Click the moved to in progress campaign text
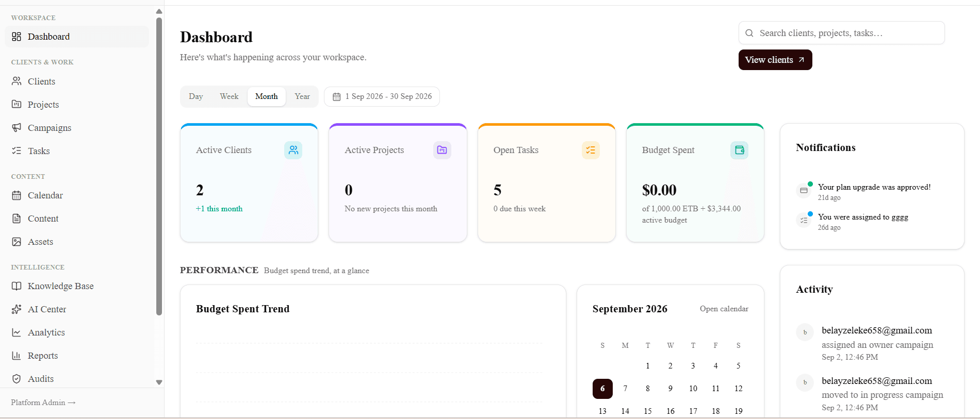The image size is (980, 419). click(883, 395)
